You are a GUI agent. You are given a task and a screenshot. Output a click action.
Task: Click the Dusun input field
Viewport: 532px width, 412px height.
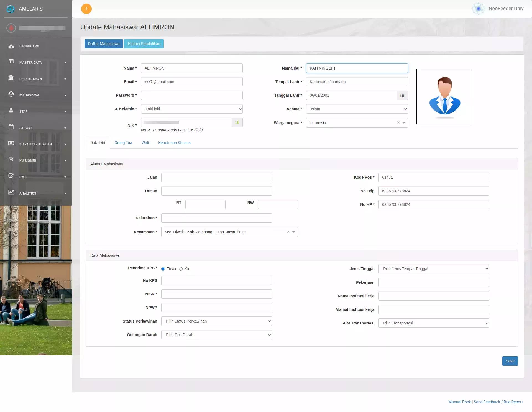[216, 191]
